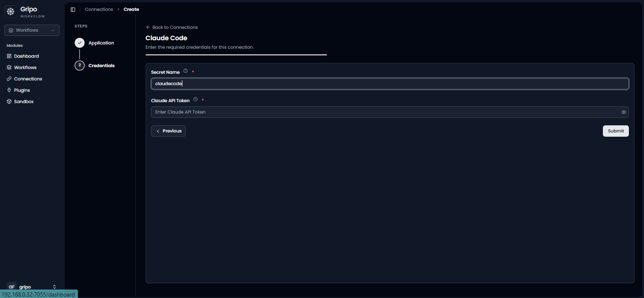Viewport: 644px width, 298px height.
Task: Click the Connections link icon
Action: tap(9, 79)
